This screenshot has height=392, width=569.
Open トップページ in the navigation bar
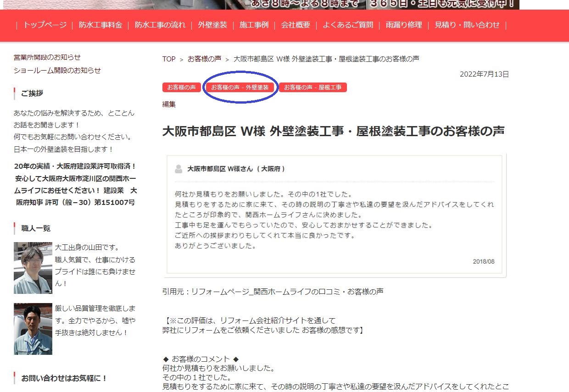point(45,25)
